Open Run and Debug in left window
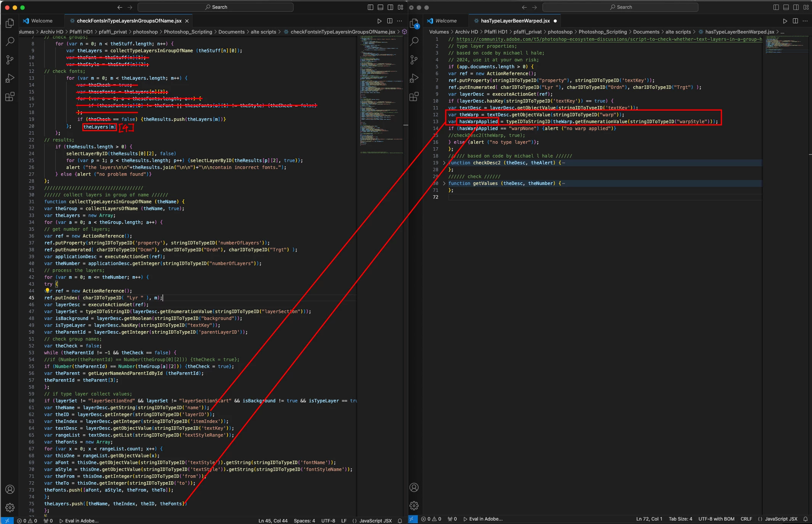The width and height of the screenshot is (812, 524). point(10,78)
